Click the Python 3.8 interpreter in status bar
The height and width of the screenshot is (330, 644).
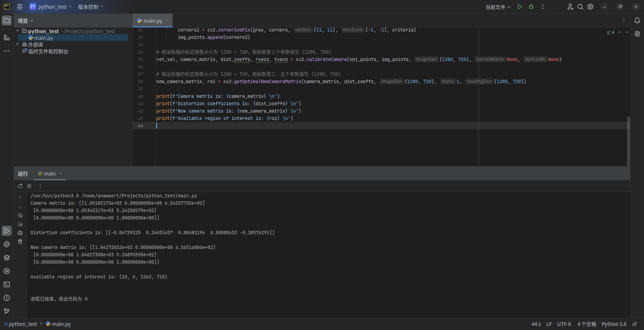(x=614, y=324)
